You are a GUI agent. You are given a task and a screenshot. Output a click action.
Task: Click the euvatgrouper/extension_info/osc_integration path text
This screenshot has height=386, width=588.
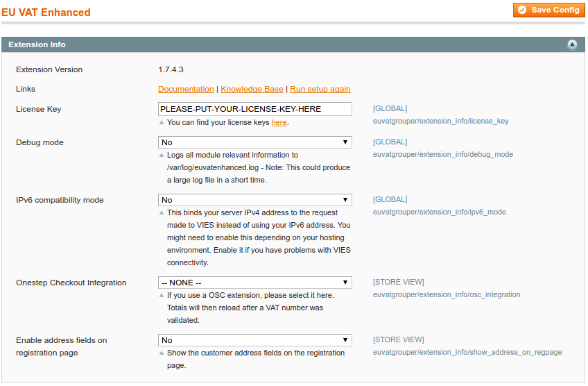click(x=447, y=295)
